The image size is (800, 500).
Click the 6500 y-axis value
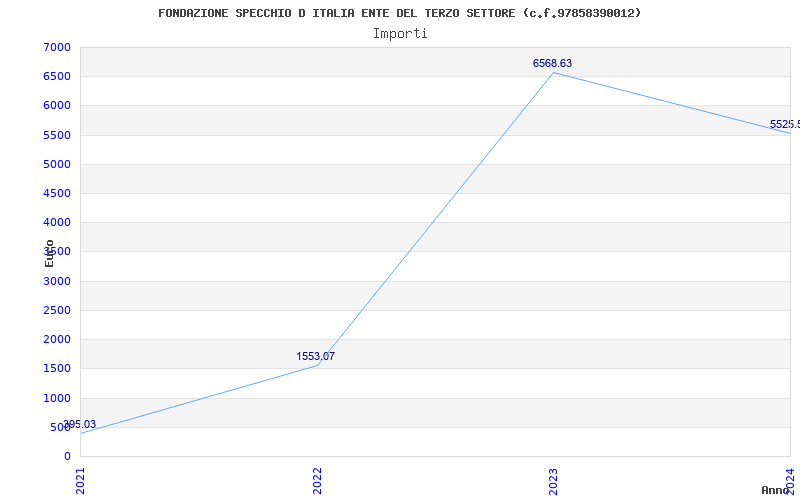(x=57, y=77)
